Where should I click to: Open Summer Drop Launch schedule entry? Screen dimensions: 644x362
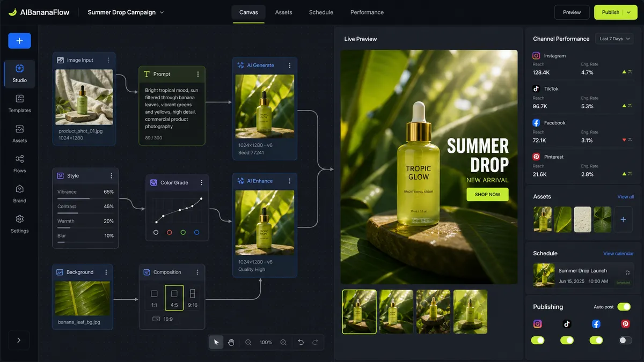click(x=583, y=275)
